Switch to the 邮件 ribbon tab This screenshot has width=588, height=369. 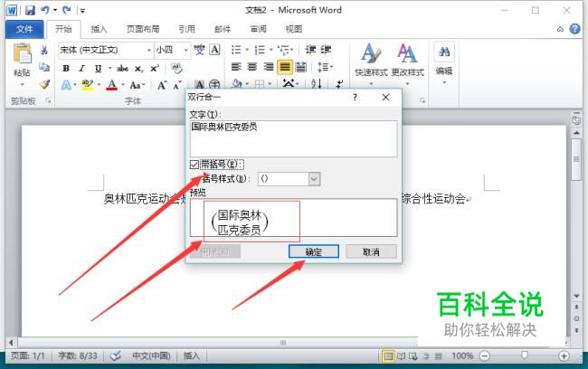pos(223,29)
